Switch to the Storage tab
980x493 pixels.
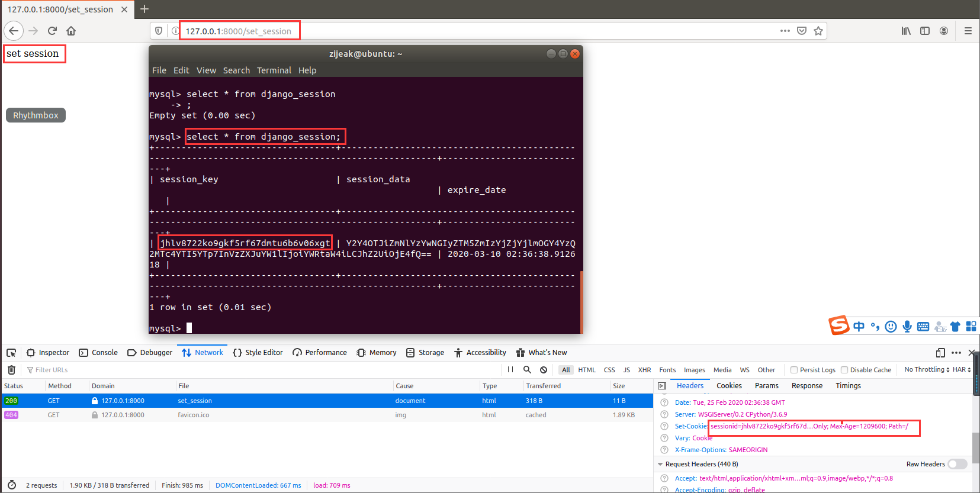tap(425, 353)
